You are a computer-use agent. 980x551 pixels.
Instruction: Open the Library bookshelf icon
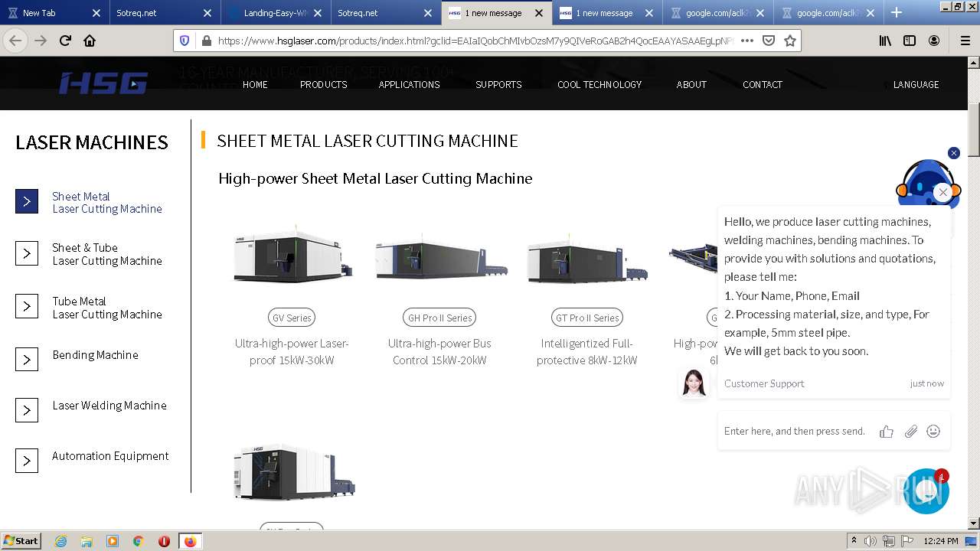tap(885, 41)
